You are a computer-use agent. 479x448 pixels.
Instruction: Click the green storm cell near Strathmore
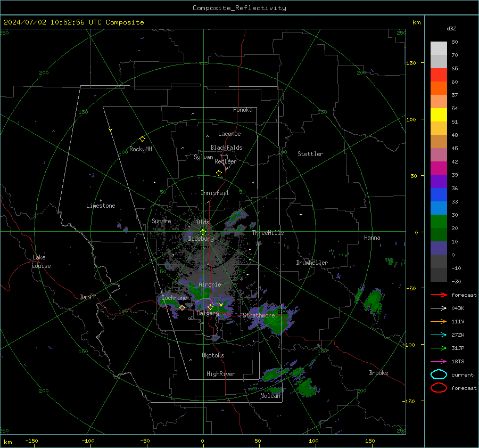point(276,321)
